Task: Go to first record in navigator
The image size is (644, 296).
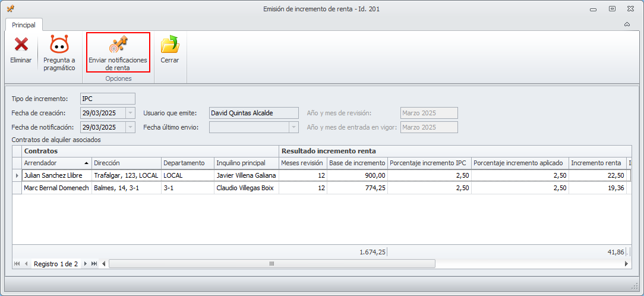Action: coord(17,263)
